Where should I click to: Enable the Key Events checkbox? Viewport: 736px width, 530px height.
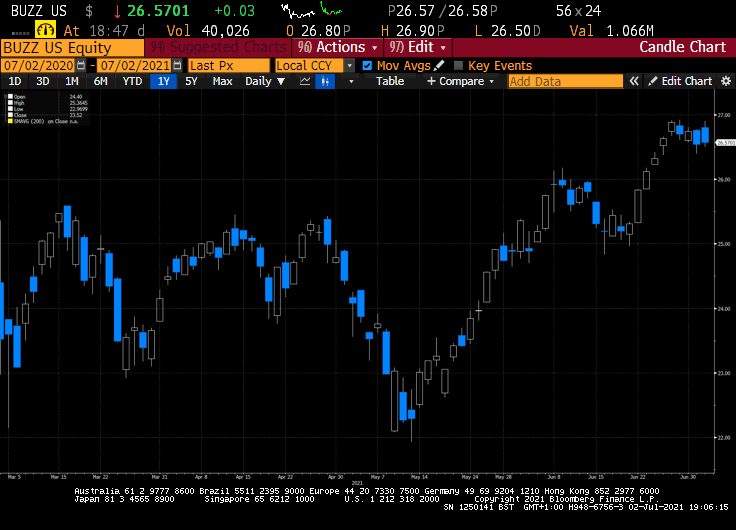click(x=459, y=66)
